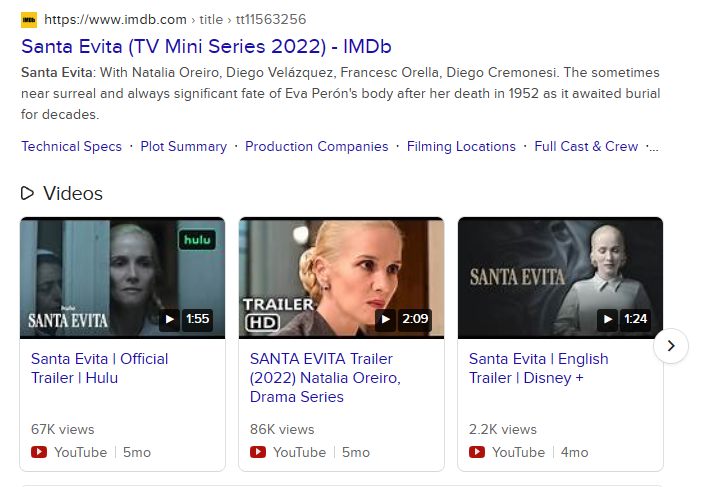Click the YouTube icon under the Hulu trailer
This screenshot has height=487, width=706.
[x=39, y=452]
